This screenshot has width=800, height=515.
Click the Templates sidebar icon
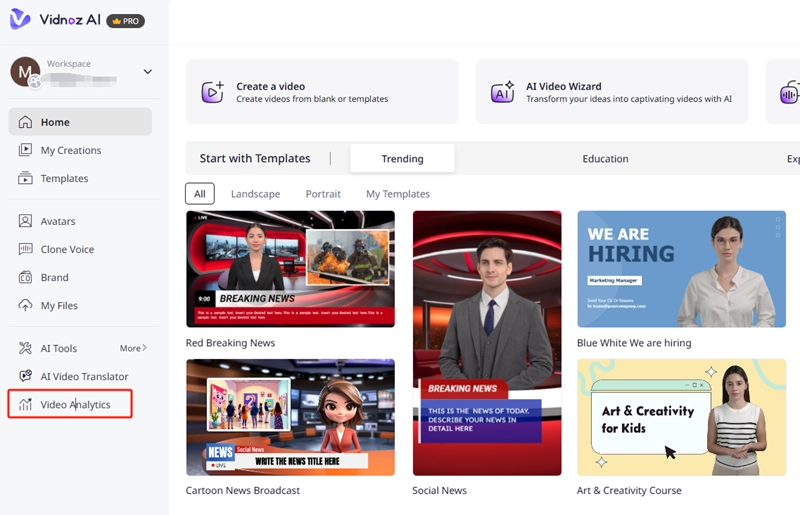(25, 178)
